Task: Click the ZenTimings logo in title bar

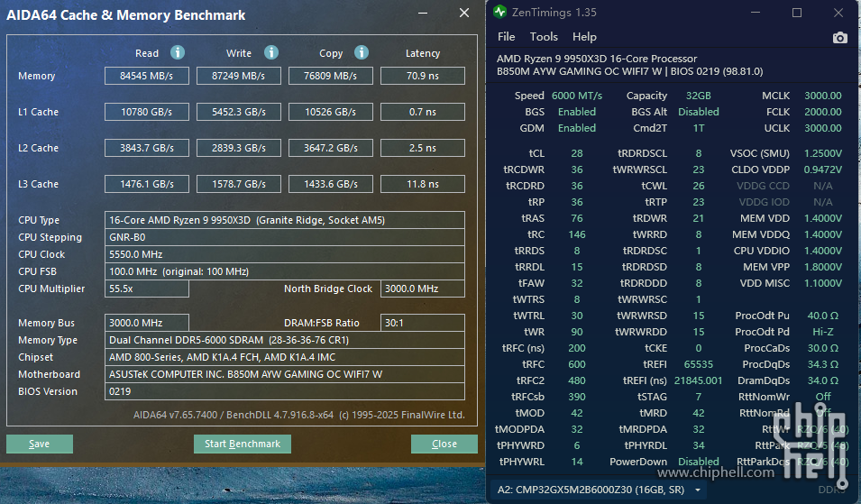Action: point(499,13)
